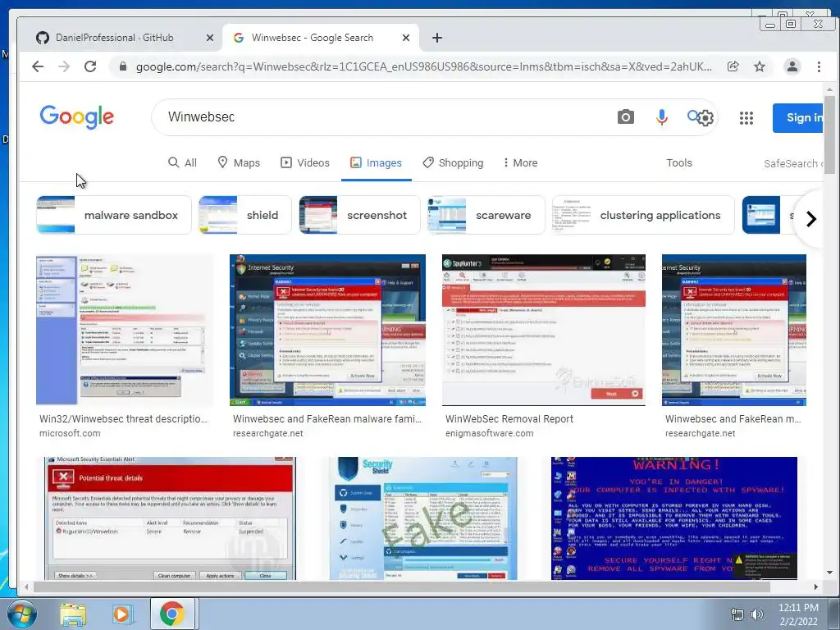Click the share page icon in address bar
The height and width of the screenshot is (630, 840).
733,66
